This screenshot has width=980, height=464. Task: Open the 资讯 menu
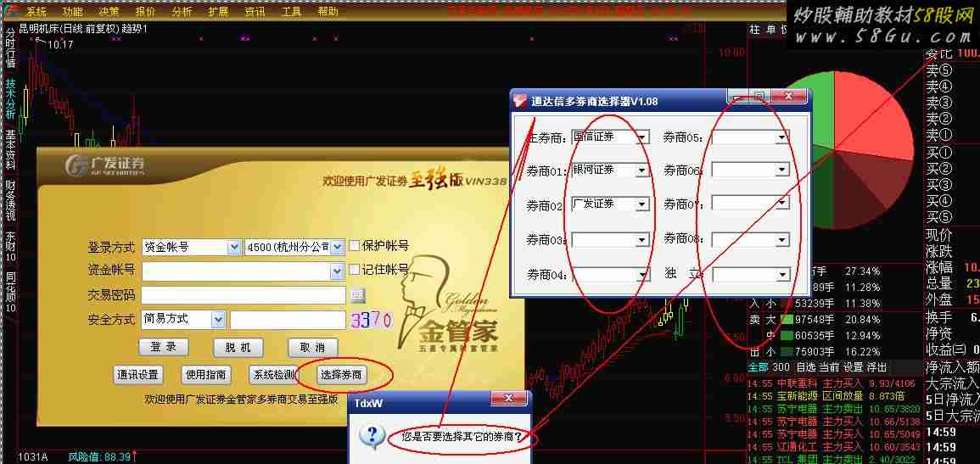coord(255,11)
